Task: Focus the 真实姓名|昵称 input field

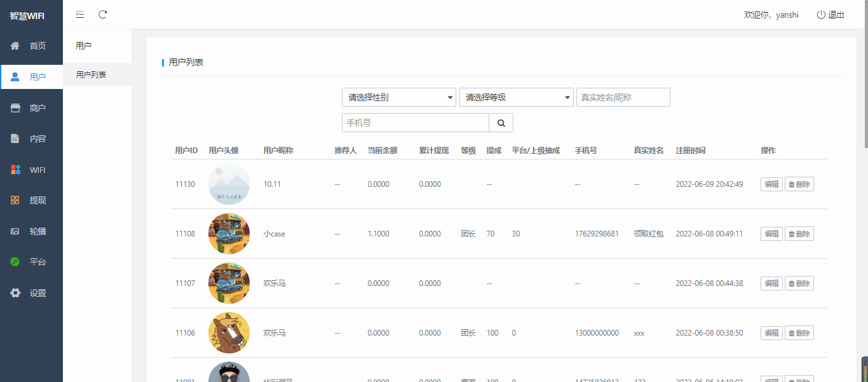Action: [623, 97]
